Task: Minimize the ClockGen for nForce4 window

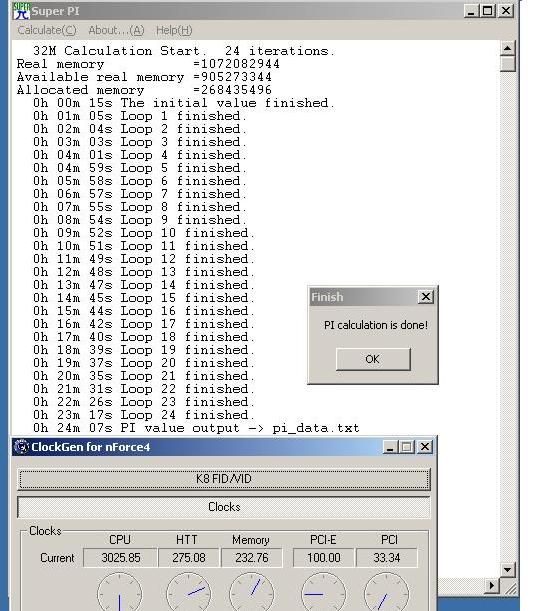Action: (x=390, y=447)
